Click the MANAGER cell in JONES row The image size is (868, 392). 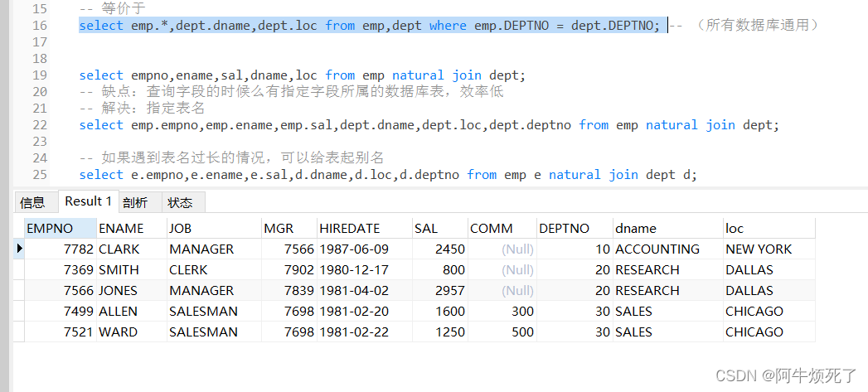click(x=214, y=291)
